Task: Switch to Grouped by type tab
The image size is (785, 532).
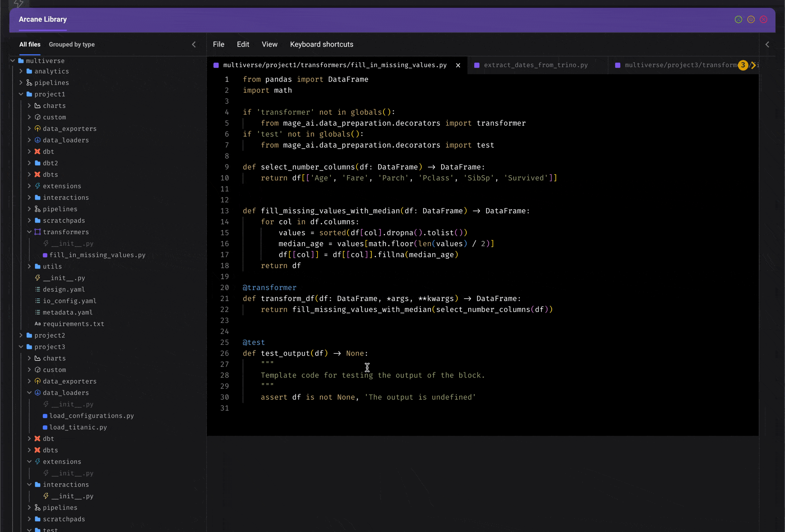Action: 72,44
